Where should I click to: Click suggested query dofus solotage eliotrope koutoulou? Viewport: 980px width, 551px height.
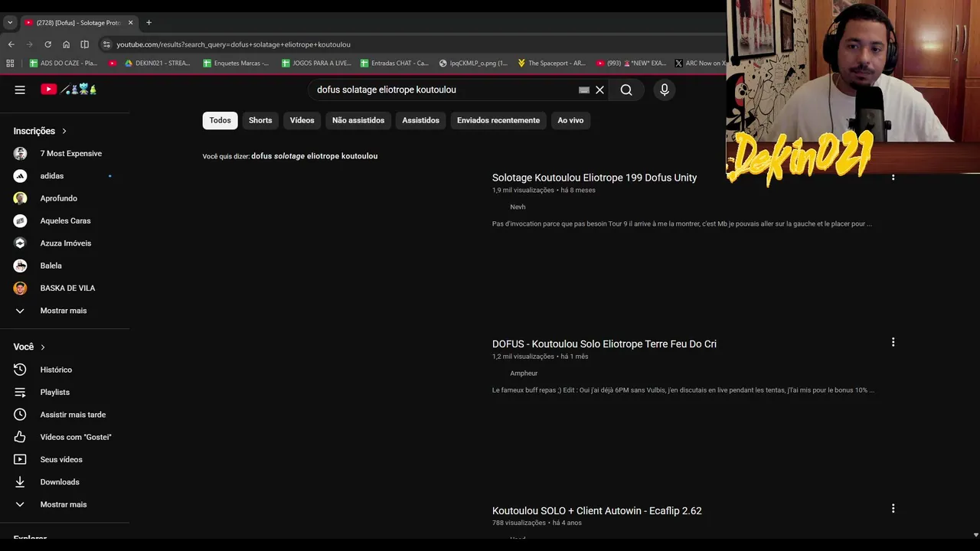tap(315, 156)
